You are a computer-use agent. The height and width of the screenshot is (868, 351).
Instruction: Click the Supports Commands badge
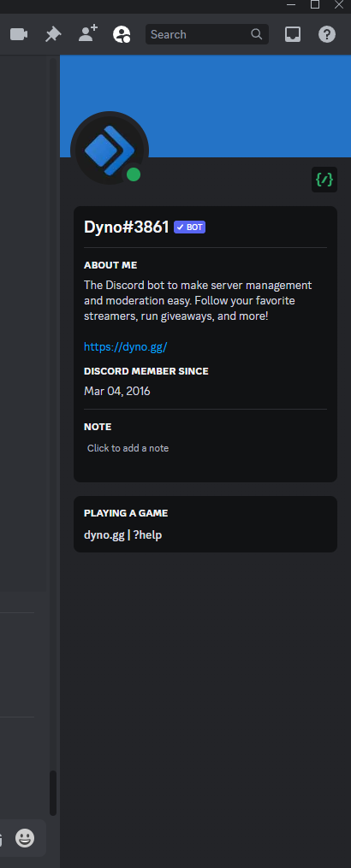coord(324,180)
